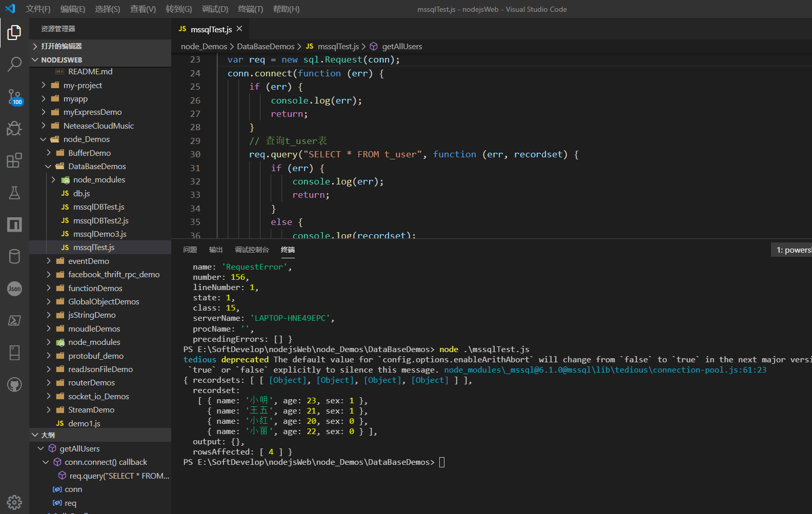Close the mssqlTest.js editor tab

coord(239,29)
